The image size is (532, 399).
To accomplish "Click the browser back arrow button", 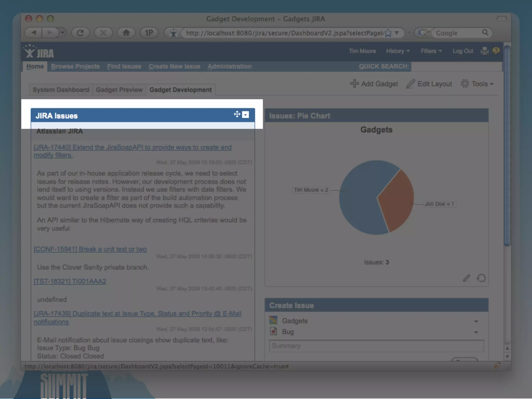I will (34, 33).
